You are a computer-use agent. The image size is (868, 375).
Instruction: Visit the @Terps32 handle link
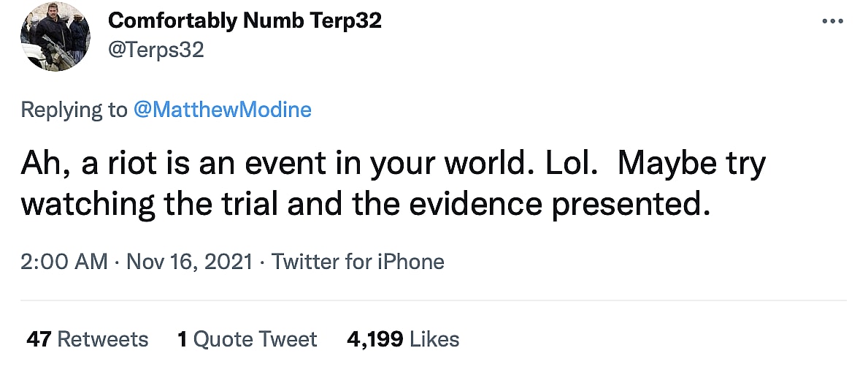[x=155, y=50]
